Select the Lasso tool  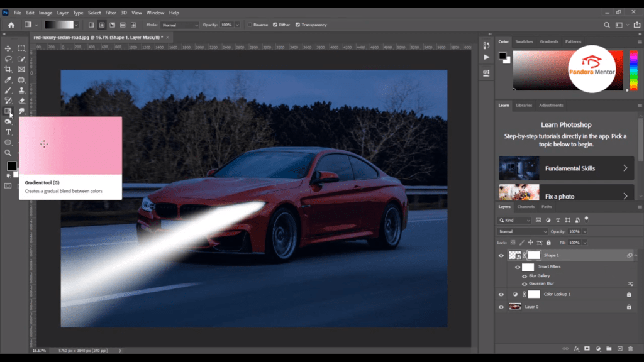click(x=8, y=58)
